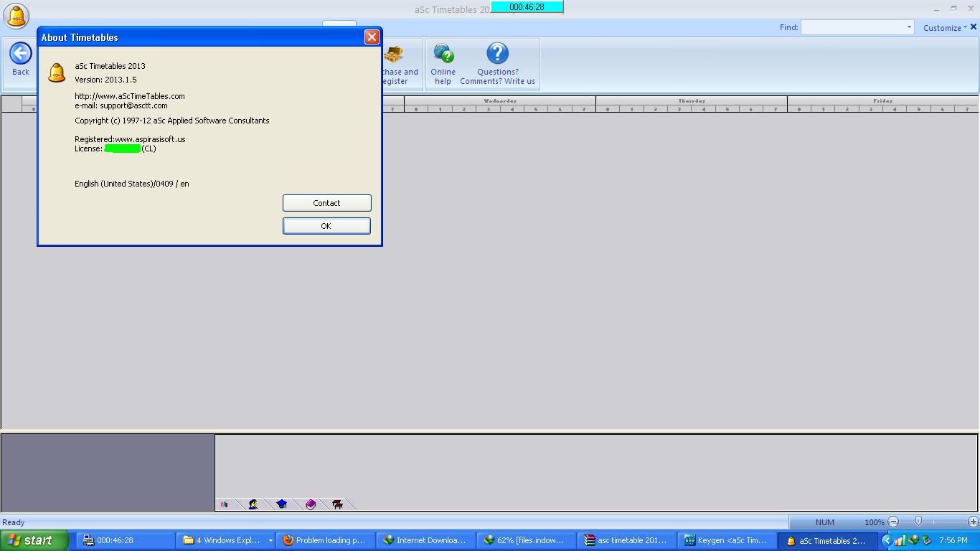980x551 pixels.
Task: Close the About Timetables dialog with X
Action: (x=372, y=37)
